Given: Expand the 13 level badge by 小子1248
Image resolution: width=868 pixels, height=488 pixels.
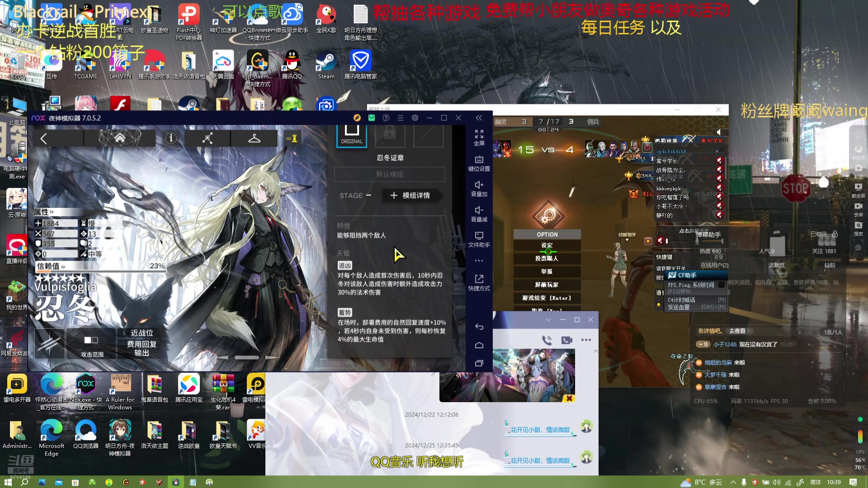Looking at the screenshot, I should point(703,344).
